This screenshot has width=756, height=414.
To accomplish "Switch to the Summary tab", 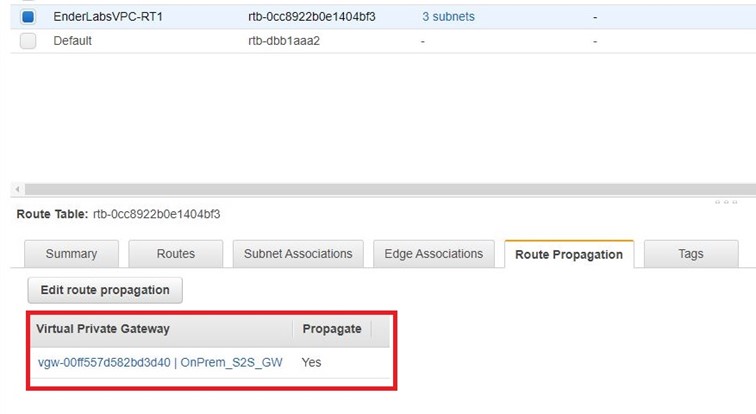I will (71, 254).
